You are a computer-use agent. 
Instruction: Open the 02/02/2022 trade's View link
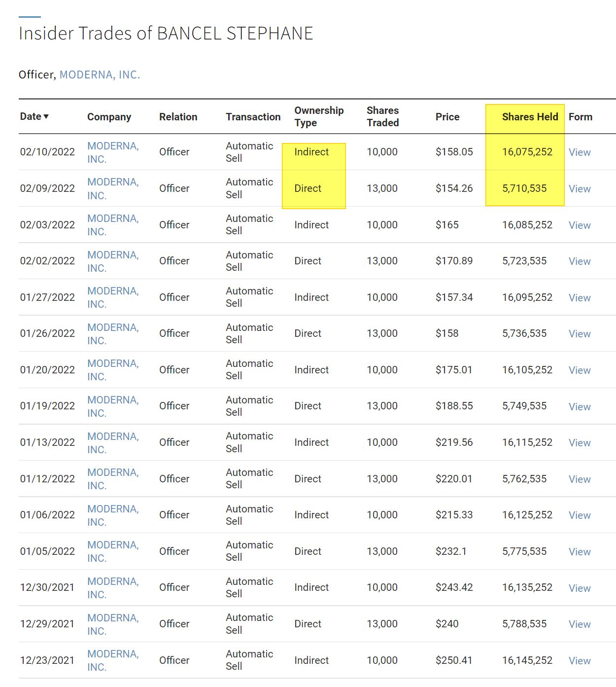pos(579,261)
